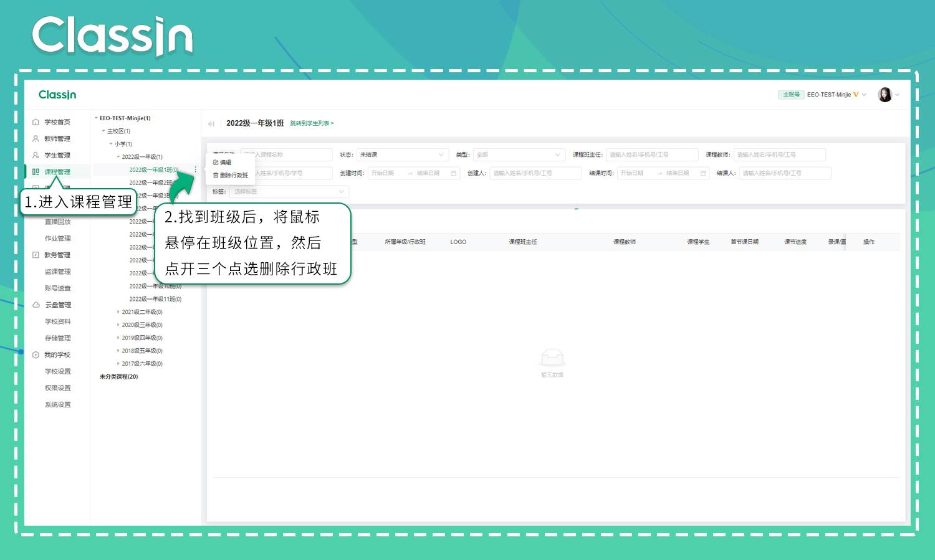The image size is (935, 560).
Task: Collapse the EEO-TEST-Minjie(1) tree node
Action: [96, 118]
